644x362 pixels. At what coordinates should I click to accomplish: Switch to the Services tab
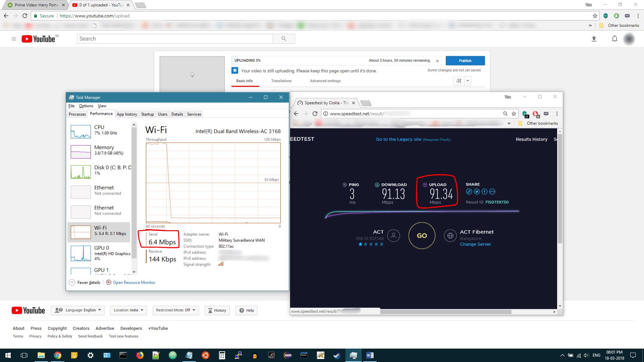[194, 114]
